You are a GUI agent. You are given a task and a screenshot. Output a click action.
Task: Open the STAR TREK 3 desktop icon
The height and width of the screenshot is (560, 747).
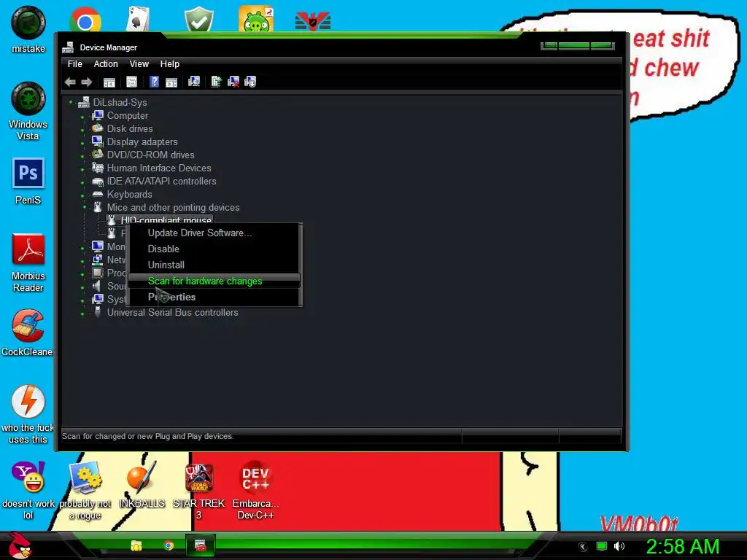click(x=198, y=477)
